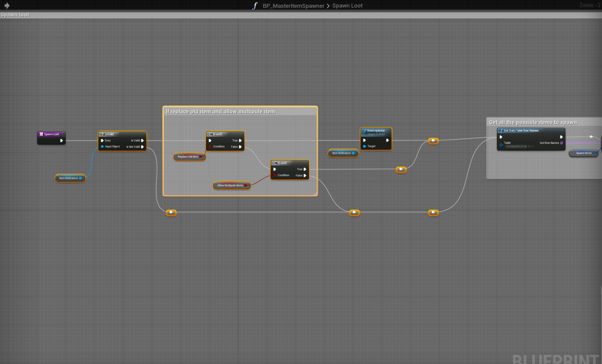
Task: Select the 'If replace old item' comment header
Action: pos(220,112)
